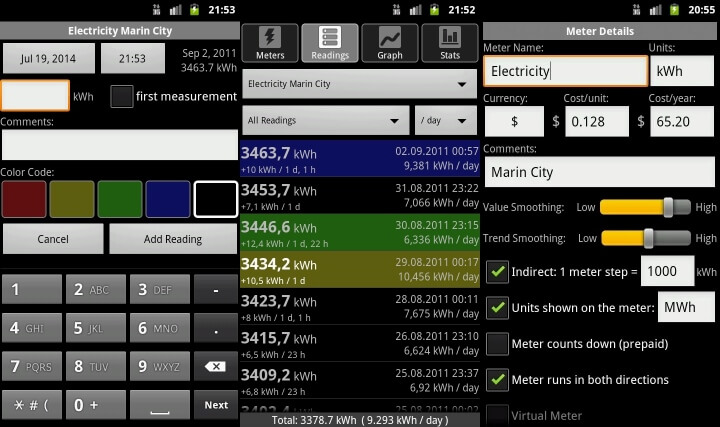Image resolution: width=720 pixels, height=427 pixels.
Task: Tap keypad key 5 JKL
Action: coord(96,328)
